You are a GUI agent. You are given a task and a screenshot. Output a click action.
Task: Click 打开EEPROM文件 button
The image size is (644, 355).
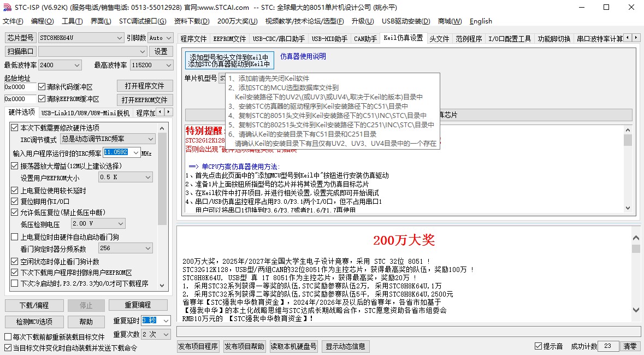144,100
